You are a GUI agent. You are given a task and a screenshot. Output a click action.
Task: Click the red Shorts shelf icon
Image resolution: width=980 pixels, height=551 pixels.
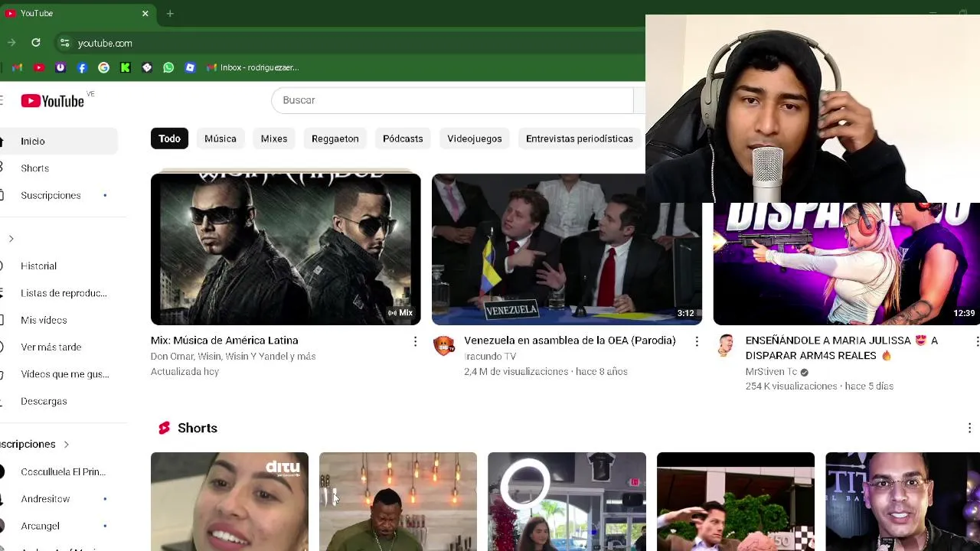tap(164, 428)
